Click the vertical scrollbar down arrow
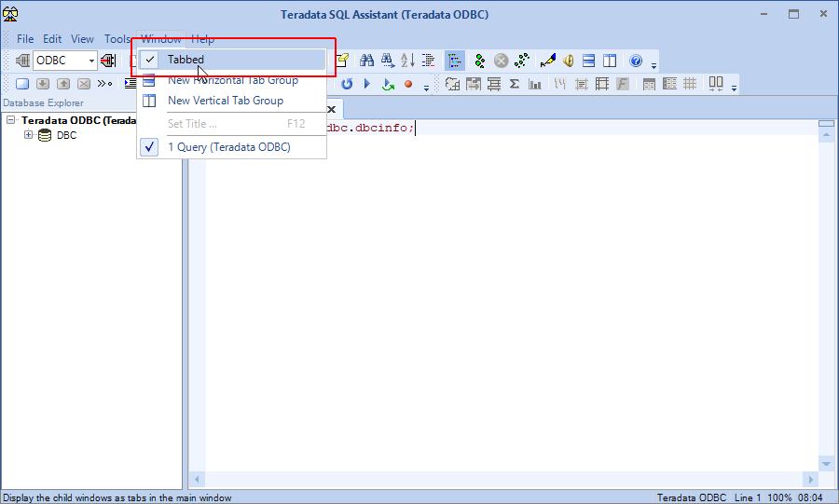The width and height of the screenshot is (839, 504). [x=826, y=464]
